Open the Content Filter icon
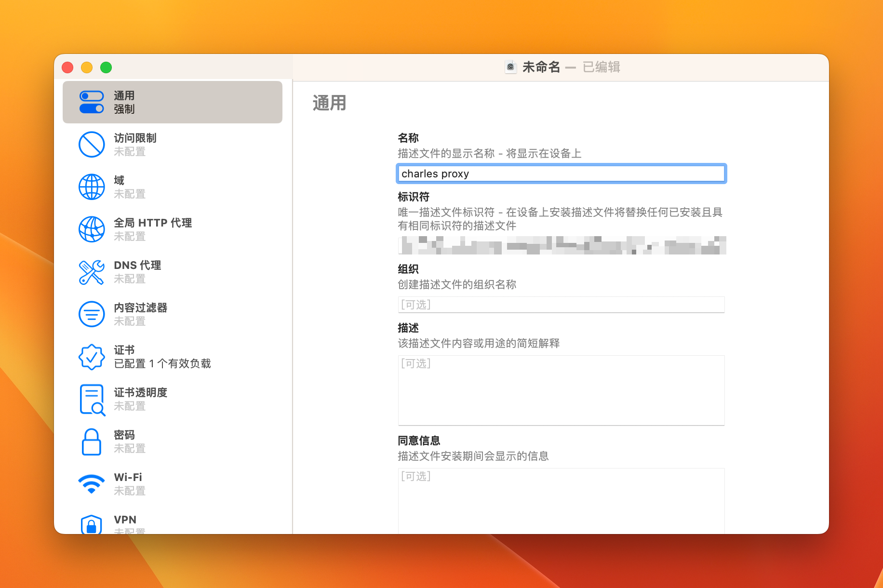Screen dimensions: 883x588 [x=92, y=314]
